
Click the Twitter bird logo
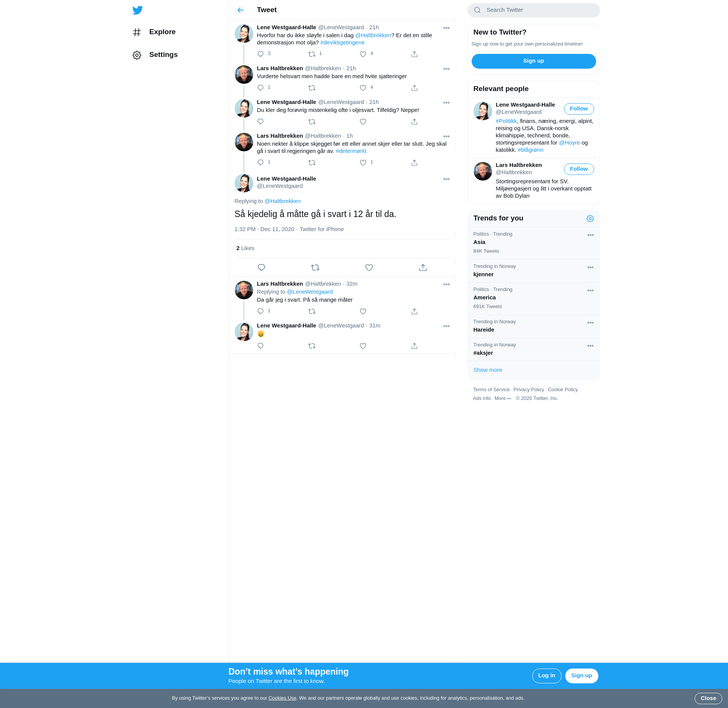(x=138, y=10)
